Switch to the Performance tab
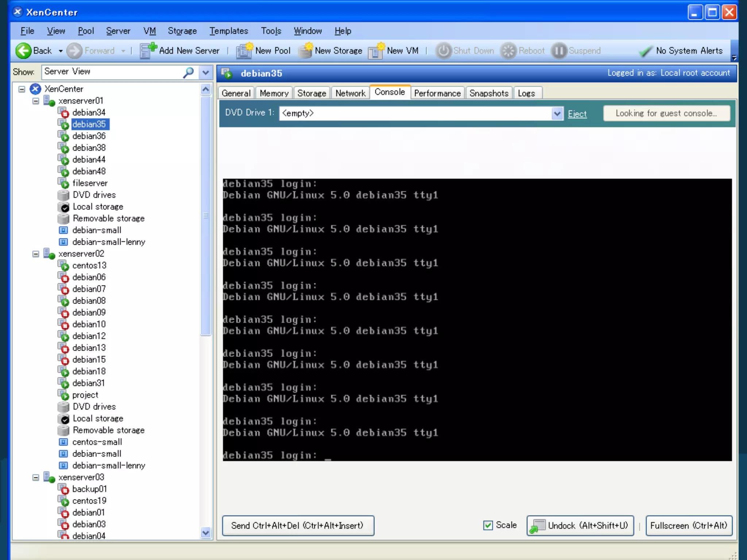This screenshot has height=560, width=747. point(437,93)
